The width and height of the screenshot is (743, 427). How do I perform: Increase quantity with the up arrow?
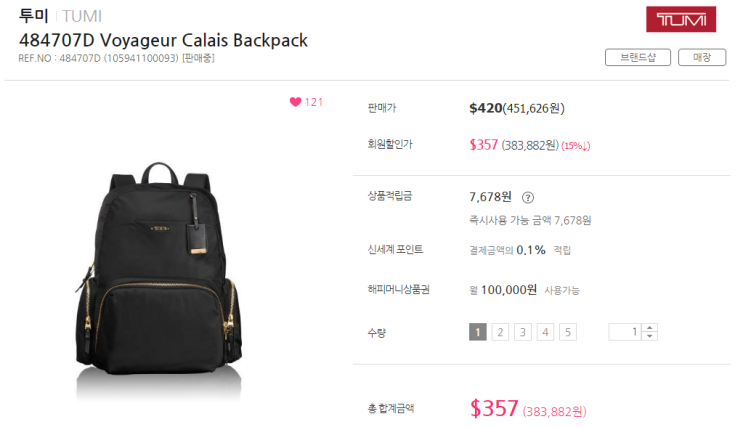click(x=650, y=328)
